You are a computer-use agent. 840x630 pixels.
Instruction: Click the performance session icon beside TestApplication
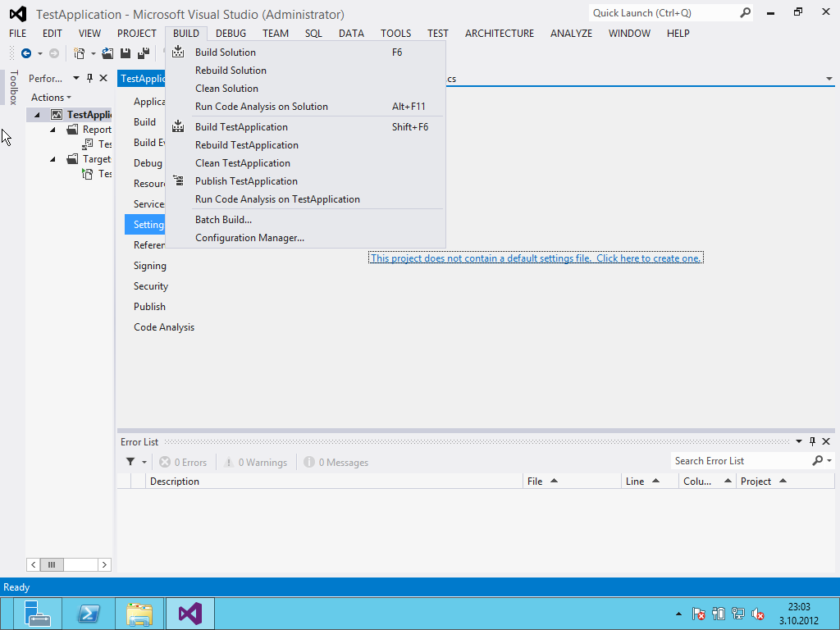coord(57,114)
